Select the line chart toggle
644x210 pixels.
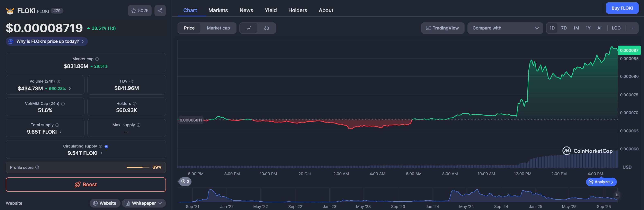pos(249,28)
